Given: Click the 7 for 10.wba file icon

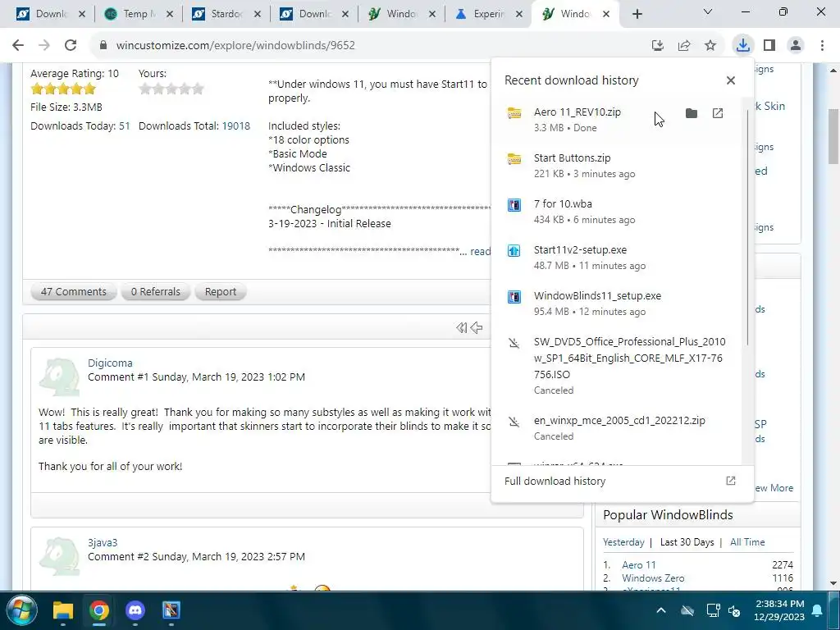Looking at the screenshot, I should [514, 205].
